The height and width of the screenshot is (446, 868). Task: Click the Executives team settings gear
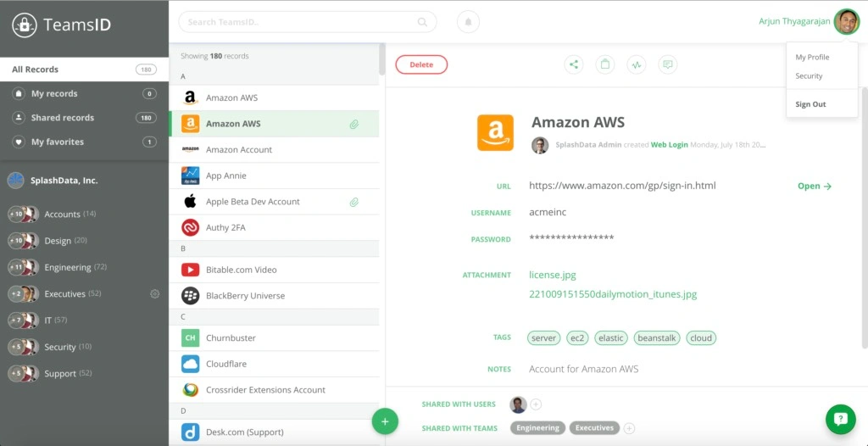[x=155, y=293]
